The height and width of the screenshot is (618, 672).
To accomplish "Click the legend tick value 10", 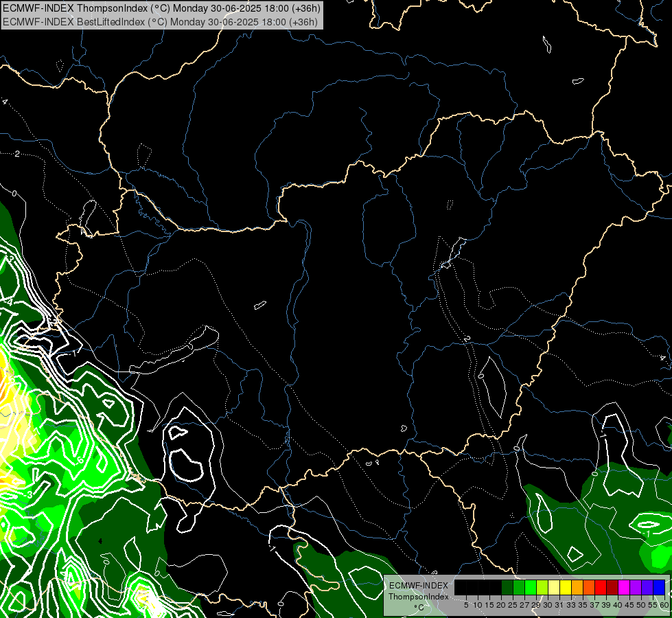I will (x=478, y=605).
